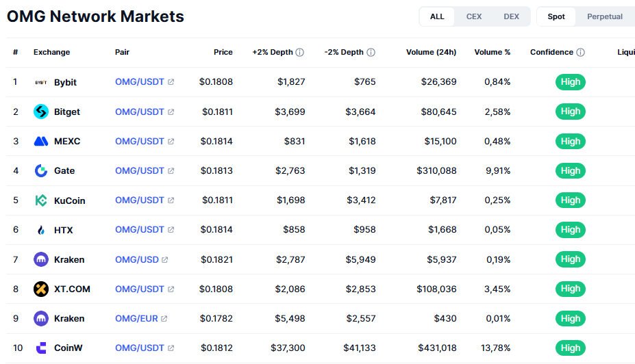Click the info icon next to Confidence
This screenshot has height=364, width=635.
[x=580, y=53]
